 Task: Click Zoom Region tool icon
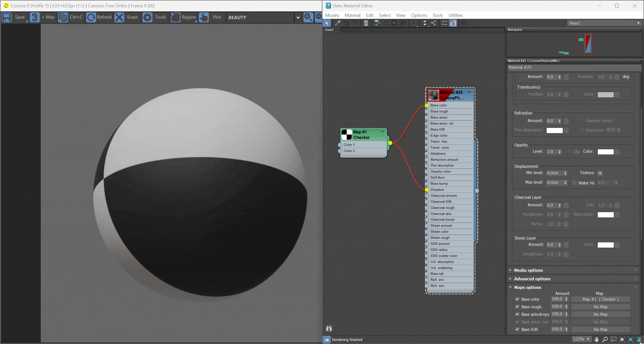coord(614,339)
